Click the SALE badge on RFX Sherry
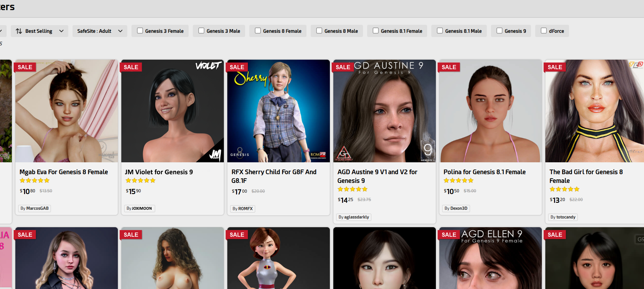Viewport: 644px width, 289px height. tap(237, 67)
